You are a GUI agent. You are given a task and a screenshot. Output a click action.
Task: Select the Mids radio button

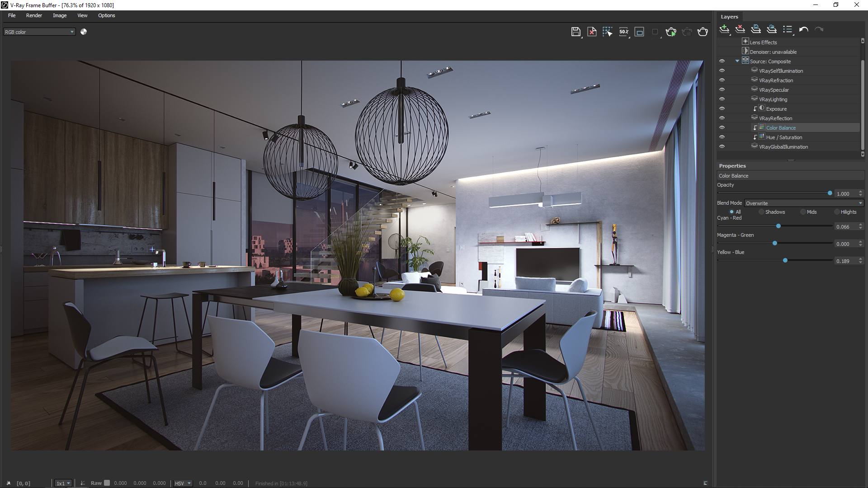tap(803, 212)
